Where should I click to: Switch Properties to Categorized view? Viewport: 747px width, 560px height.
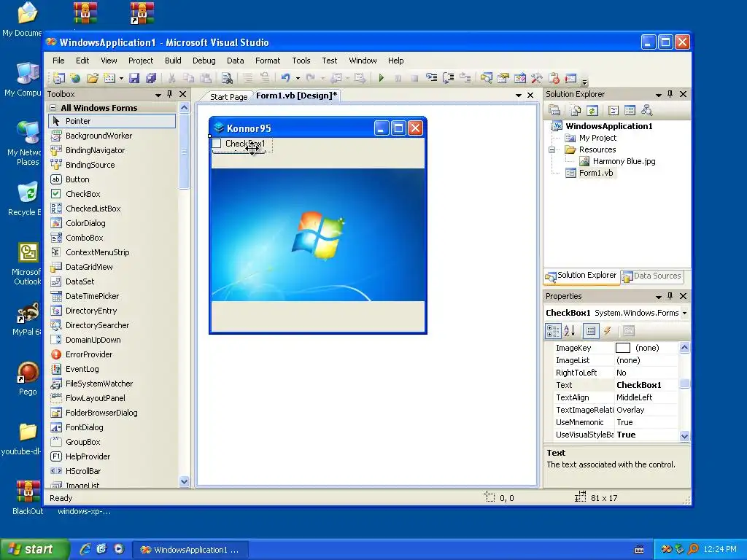pyautogui.click(x=553, y=330)
